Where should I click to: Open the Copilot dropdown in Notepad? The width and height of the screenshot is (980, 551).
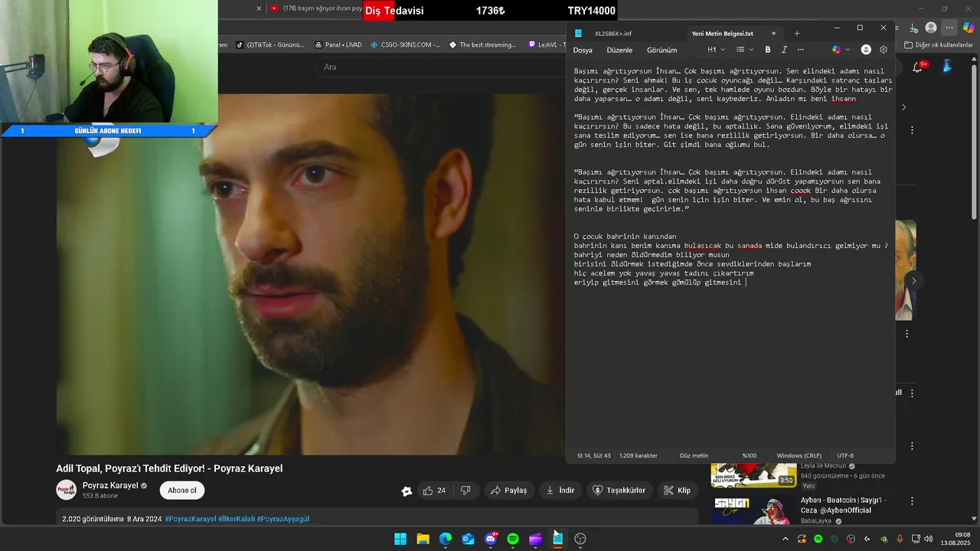[x=841, y=50]
